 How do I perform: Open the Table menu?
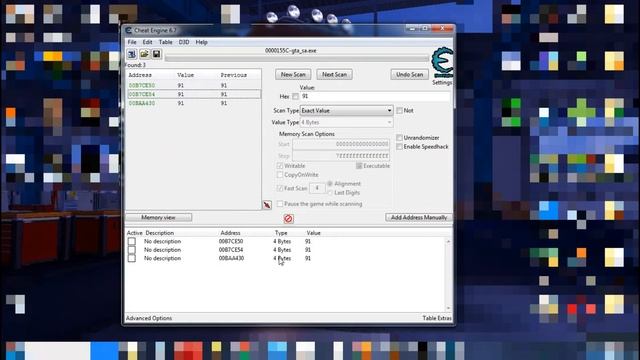click(165, 42)
